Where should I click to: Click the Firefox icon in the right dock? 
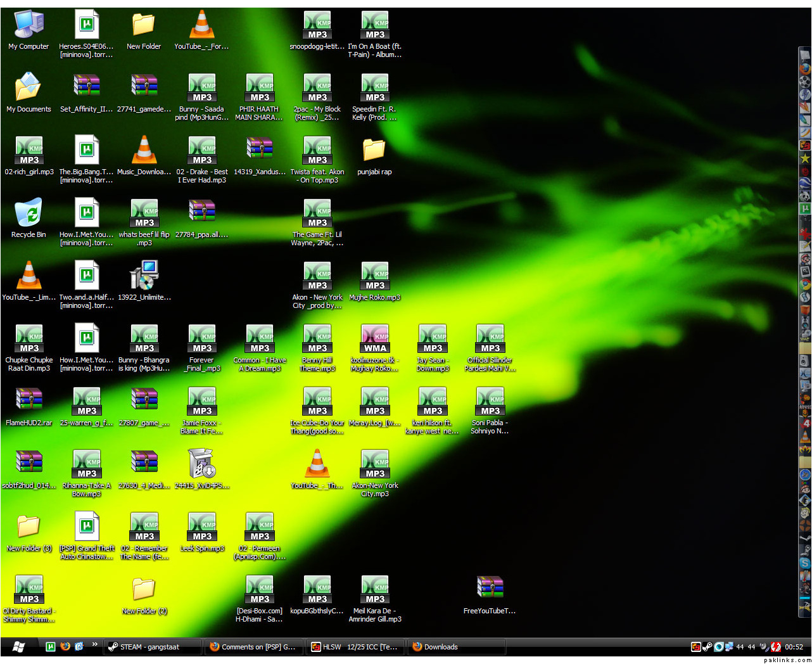pos(805,68)
